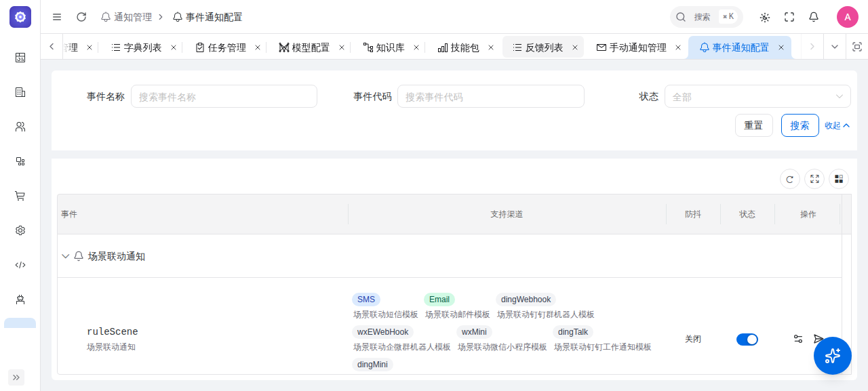Image resolution: width=868 pixels, height=391 pixels.
Task: Open the 状态 dropdown
Action: coord(757,96)
